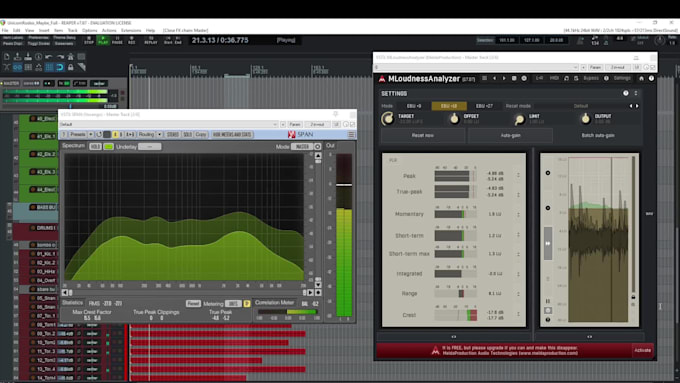Toggle the item grouping link icon
Screen dimensions: 680x383
[x=17, y=67]
